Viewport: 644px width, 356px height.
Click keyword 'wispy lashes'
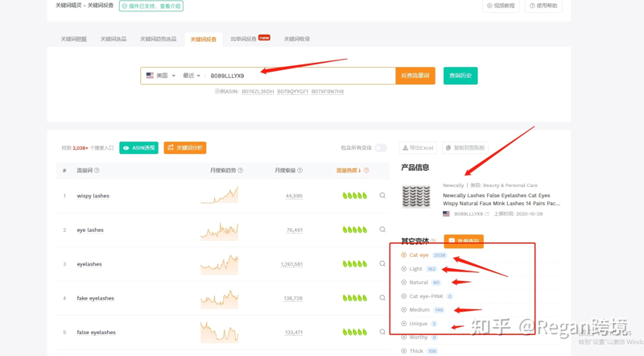click(93, 196)
